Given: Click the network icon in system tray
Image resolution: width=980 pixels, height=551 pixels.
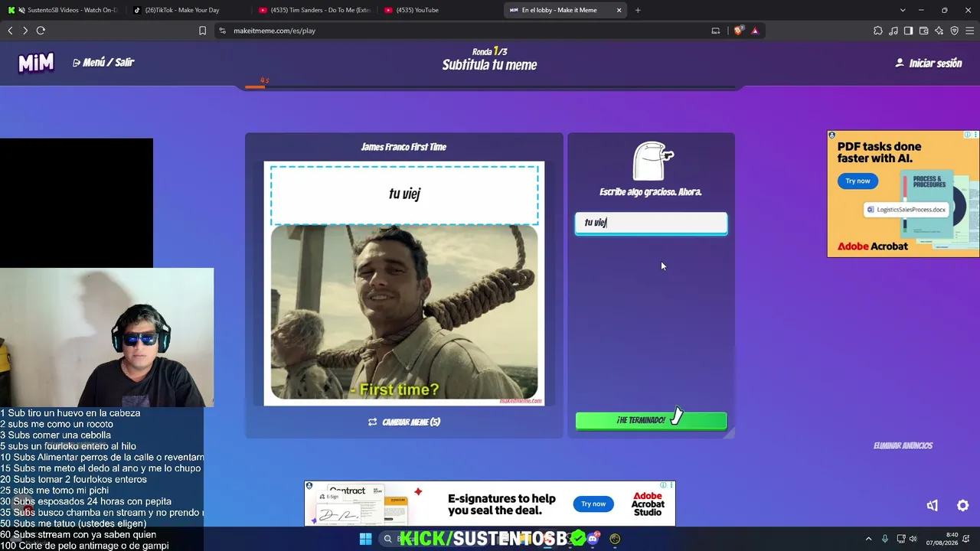Looking at the screenshot, I should 900,539.
